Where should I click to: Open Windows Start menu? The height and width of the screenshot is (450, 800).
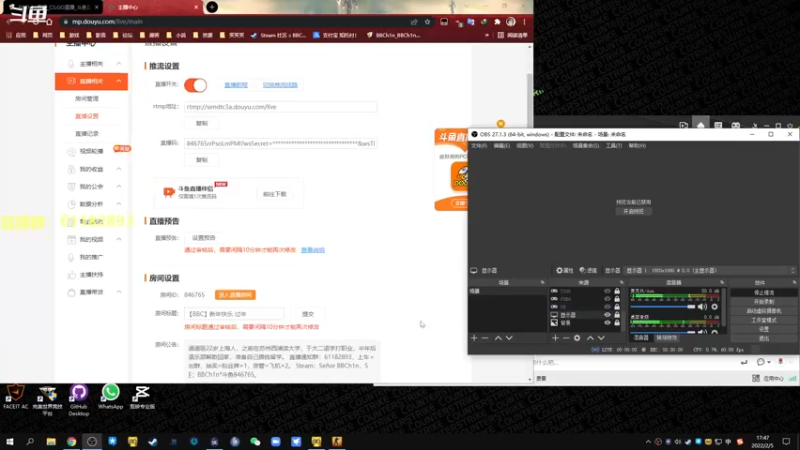[10, 441]
